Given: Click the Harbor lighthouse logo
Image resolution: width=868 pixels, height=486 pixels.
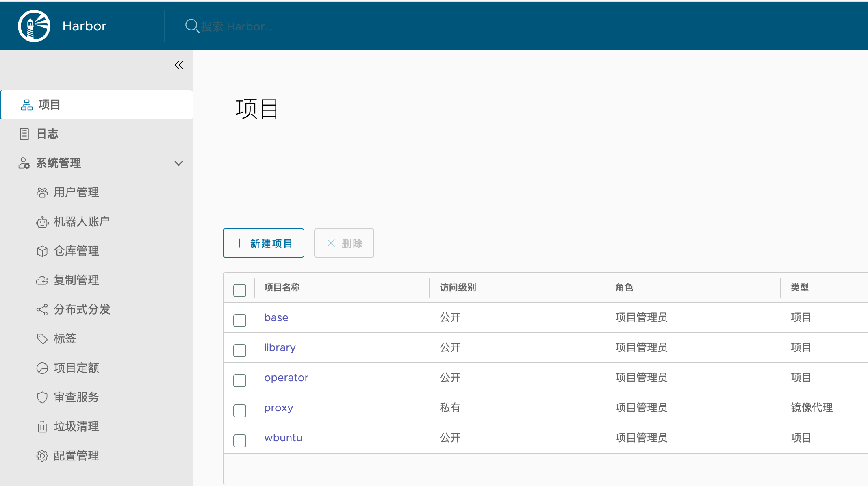Looking at the screenshot, I should click(34, 26).
